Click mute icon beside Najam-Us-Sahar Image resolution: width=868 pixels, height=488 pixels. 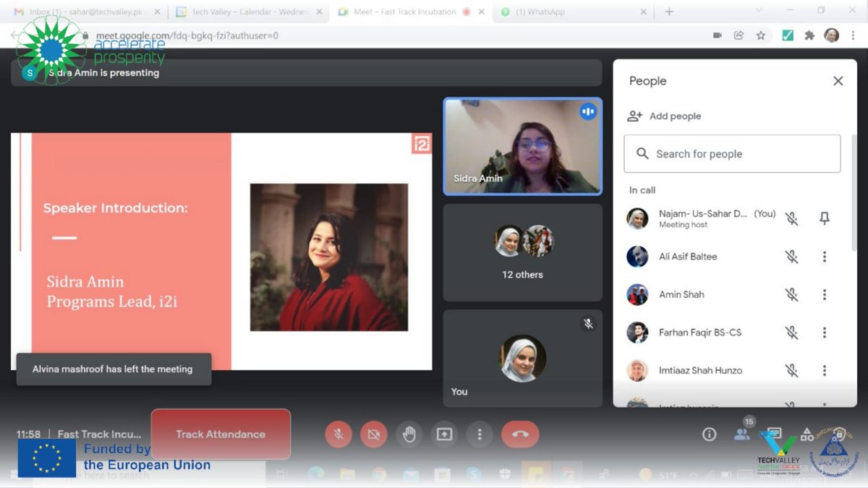pos(792,218)
